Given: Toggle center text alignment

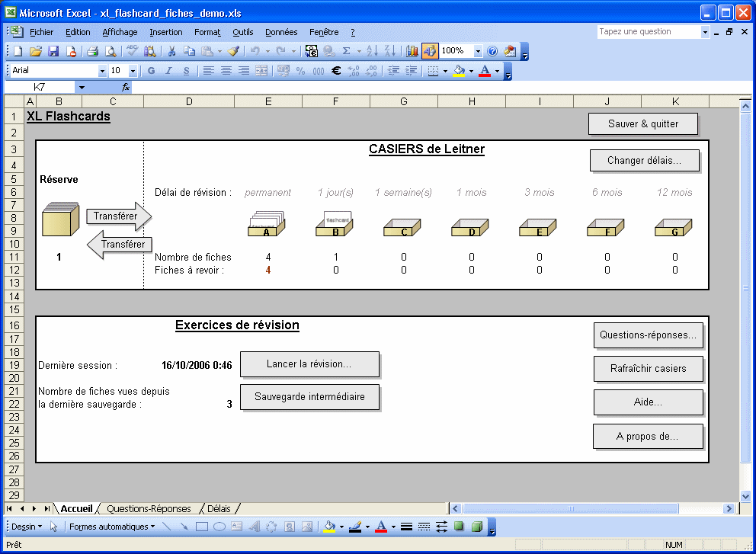Looking at the screenshot, I should (x=226, y=71).
